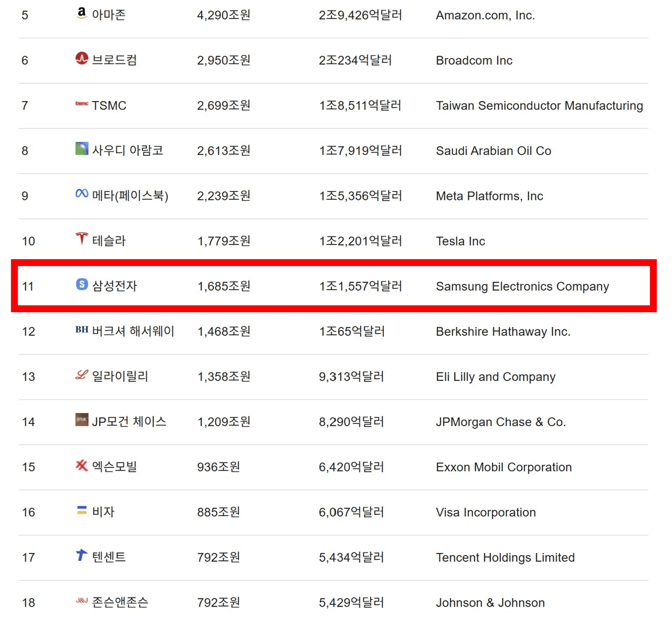Screen dimensions: 672x617
Task: Select the 1조65억달러 dollar value
Action: click(352, 331)
